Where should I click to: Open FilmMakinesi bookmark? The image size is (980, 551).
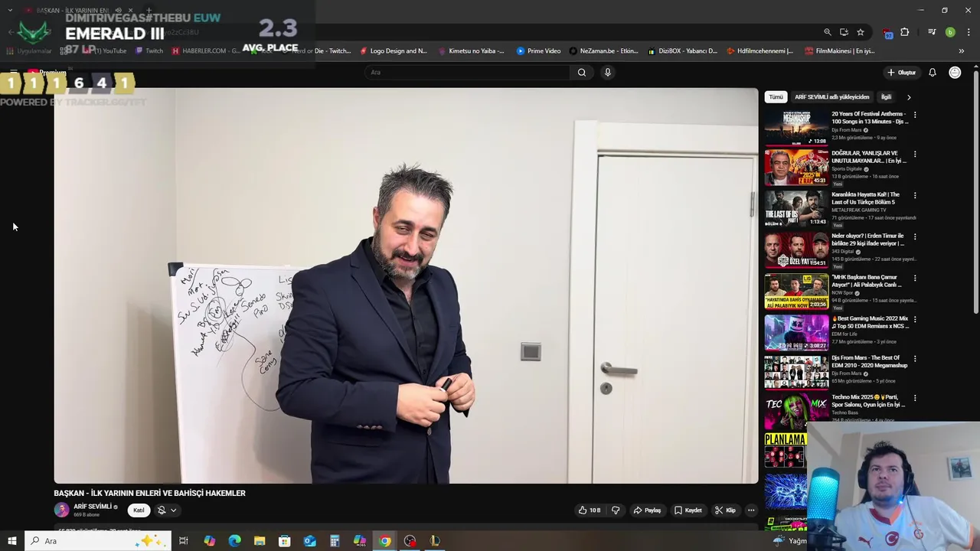click(x=840, y=51)
